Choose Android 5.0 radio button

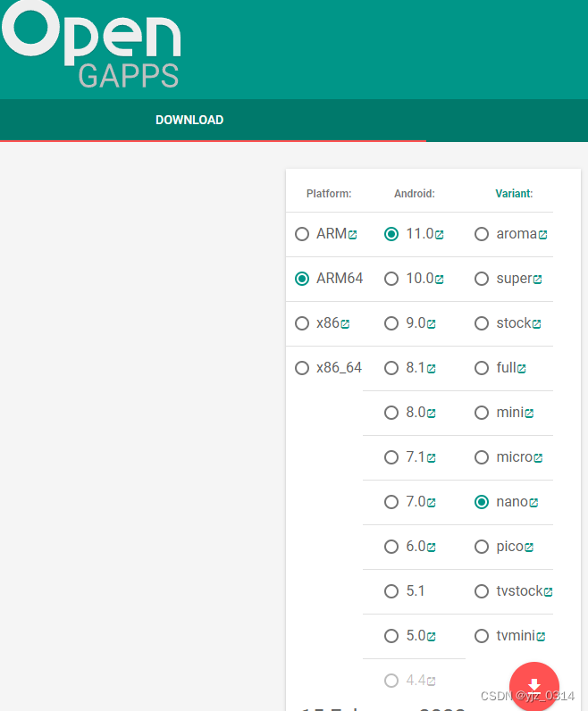[x=391, y=636]
